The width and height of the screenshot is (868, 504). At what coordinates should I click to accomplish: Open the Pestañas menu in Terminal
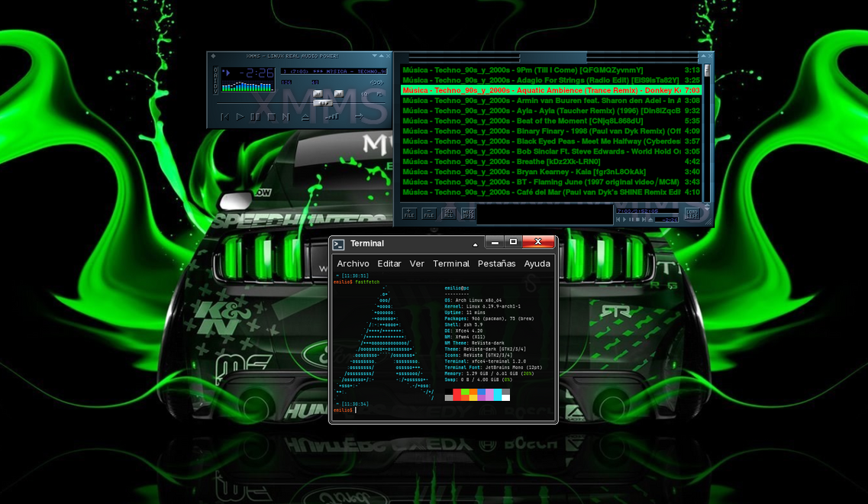[x=496, y=263]
